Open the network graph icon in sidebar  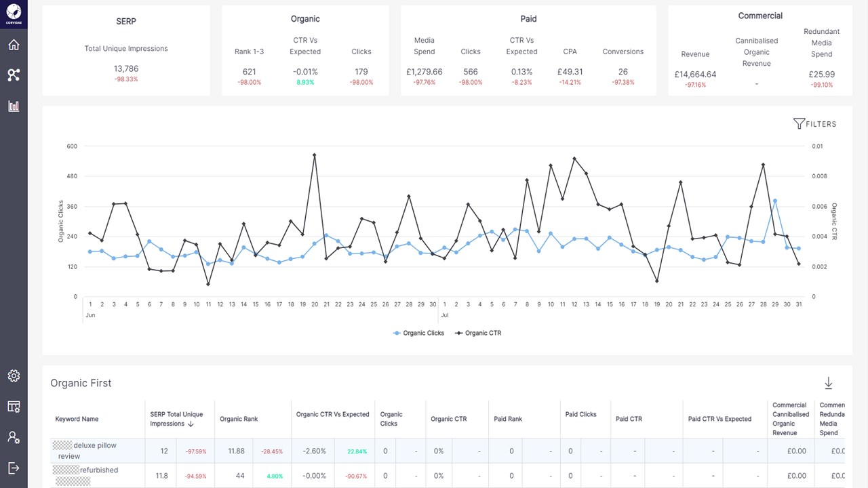(14, 75)
